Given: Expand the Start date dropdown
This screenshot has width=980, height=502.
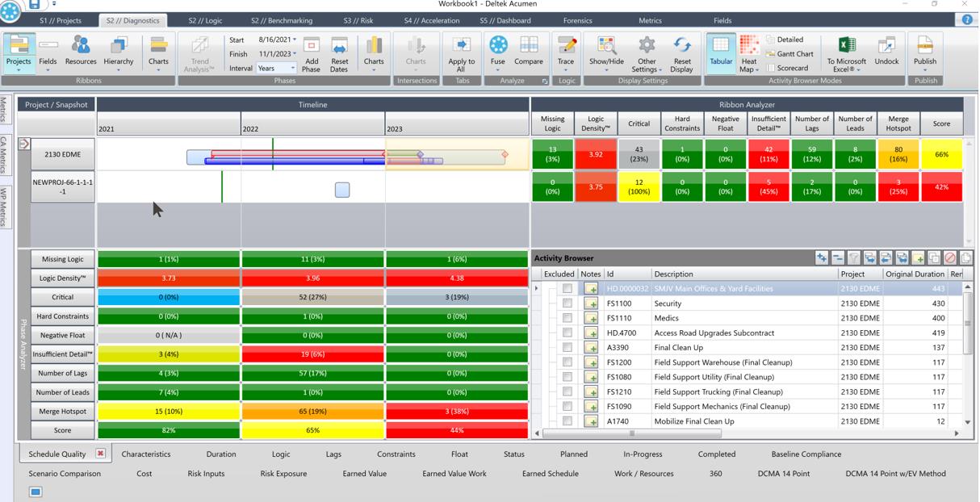Looking at the screenshot, I should pyautogui.click(x=295, y=40).
